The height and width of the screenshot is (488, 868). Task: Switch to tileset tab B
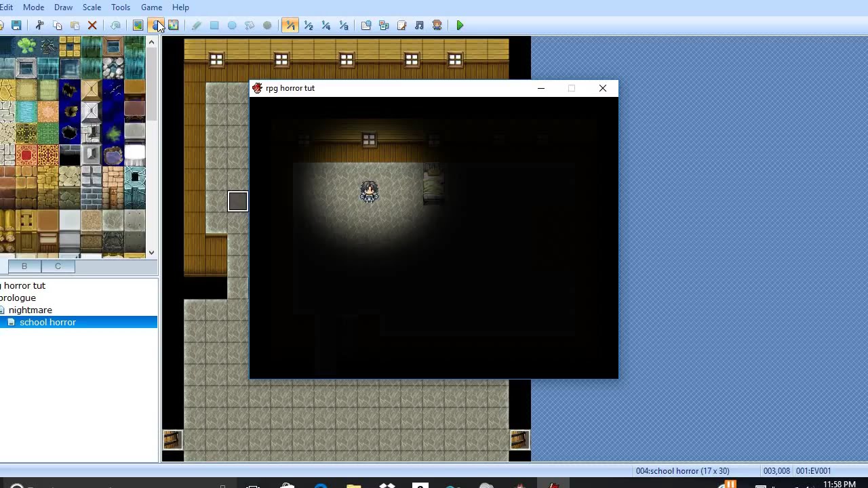click(x=24, y=266)
